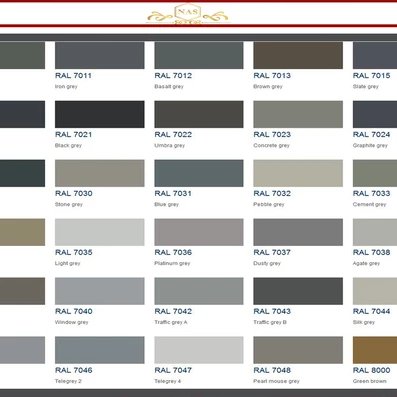Choose the RAL 7030 Stone grey swatch
The width and height of the screenshot is (397, 397).
click(100, 173)
